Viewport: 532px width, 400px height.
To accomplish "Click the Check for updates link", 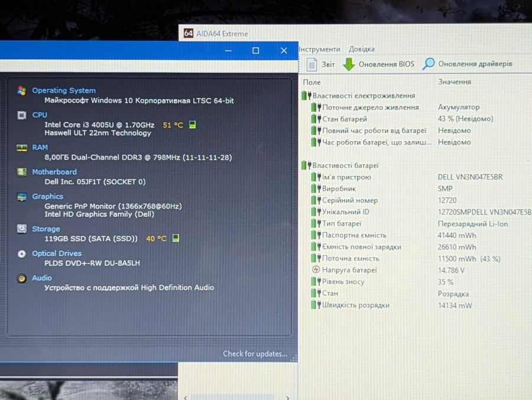I will point(255,354).
